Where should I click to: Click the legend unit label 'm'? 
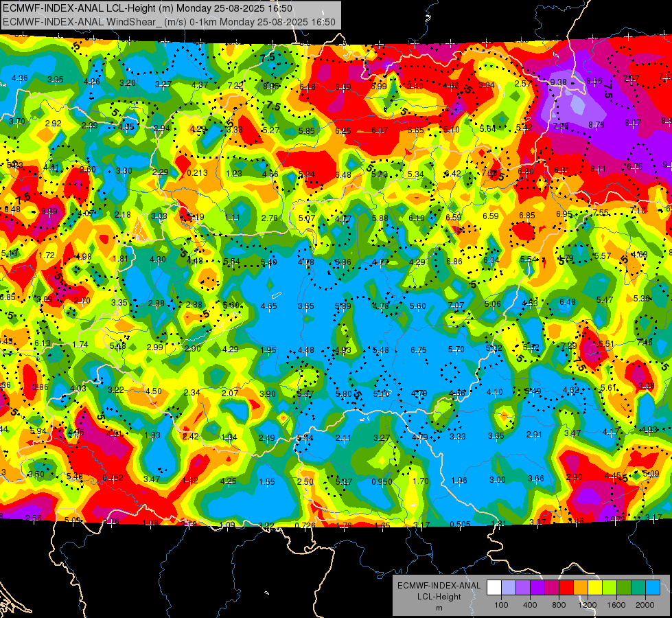point(439,608)
